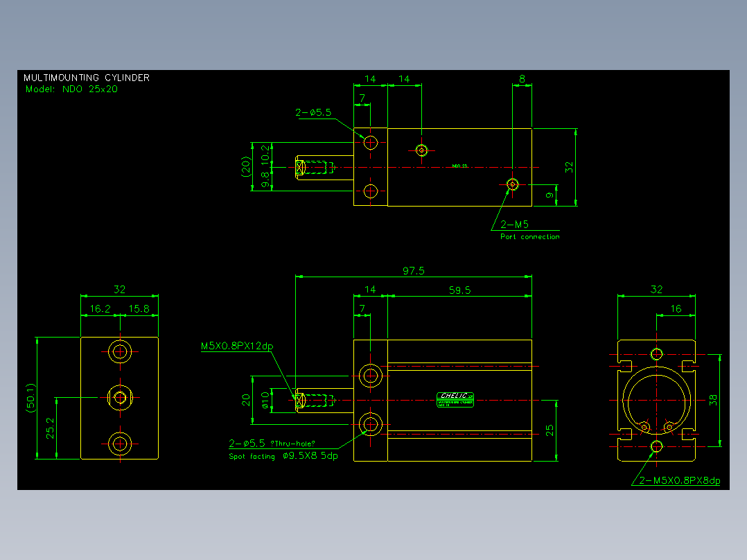
Task: Select the '32' dimension above the 16
Action: tap(656, 289)
